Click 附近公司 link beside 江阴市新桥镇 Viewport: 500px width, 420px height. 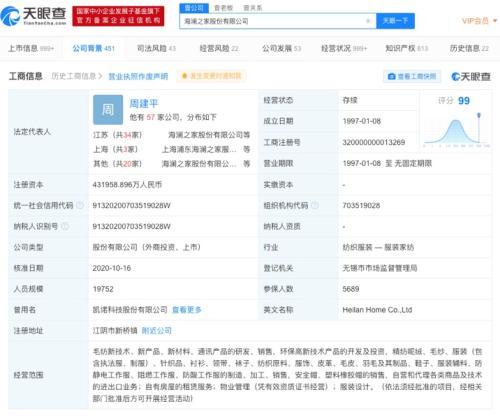157,331
